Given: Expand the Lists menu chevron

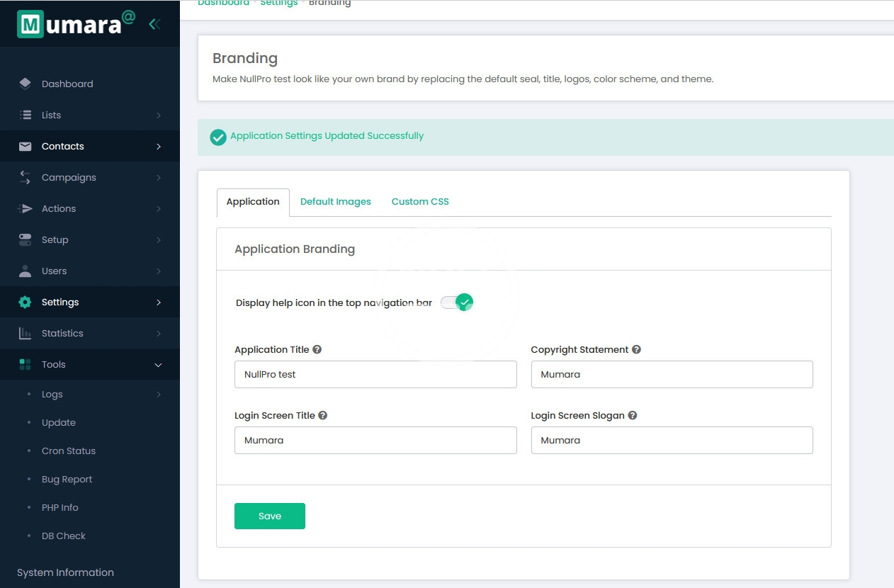Looking at the screenshot, I should [159, 115].
